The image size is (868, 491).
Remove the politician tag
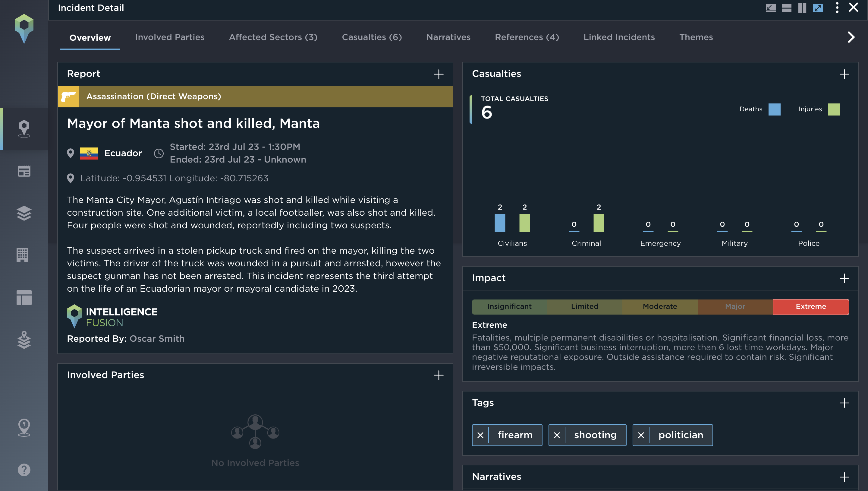coord(641,436)
